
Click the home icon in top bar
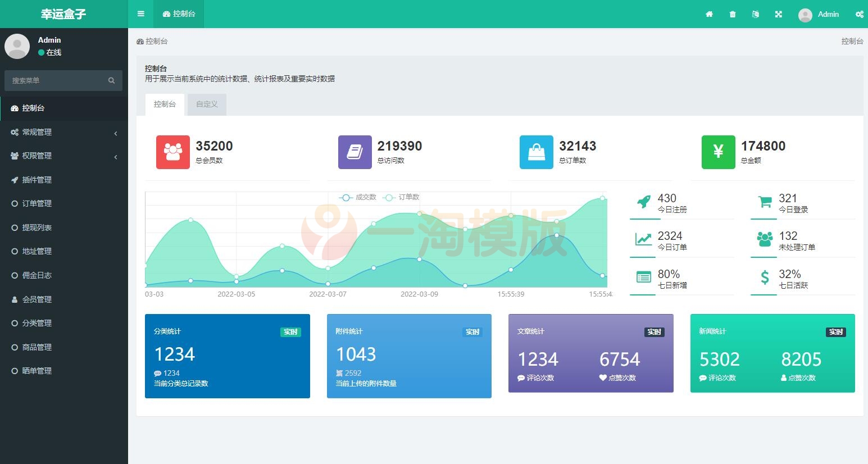(709, 14)
